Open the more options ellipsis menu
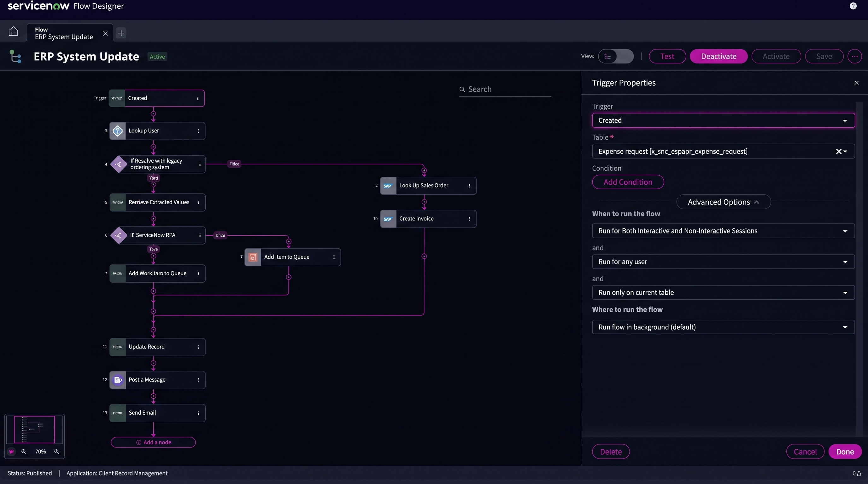Viewport: 868px width, 484px height. coord(854,56)
